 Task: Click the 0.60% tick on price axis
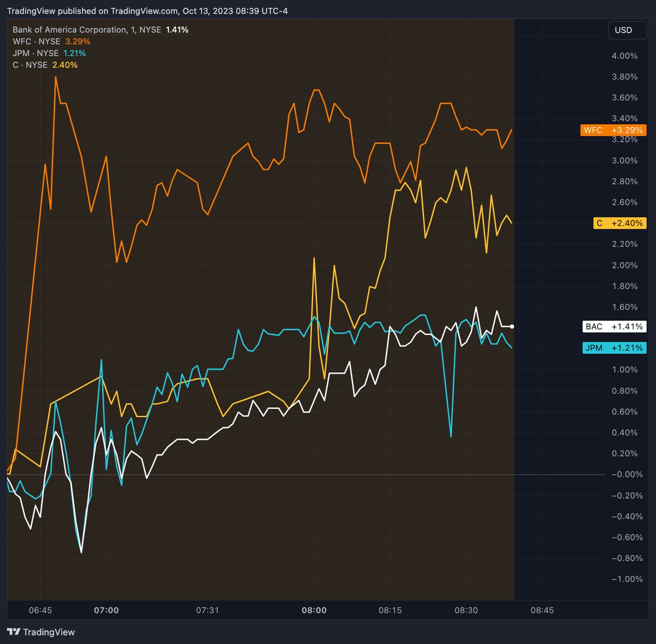[624, 412]
